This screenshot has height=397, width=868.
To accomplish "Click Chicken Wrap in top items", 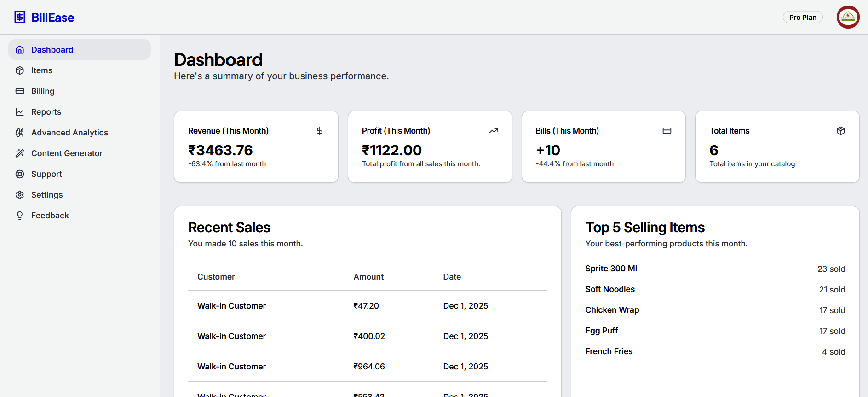I will pos(612,310).
